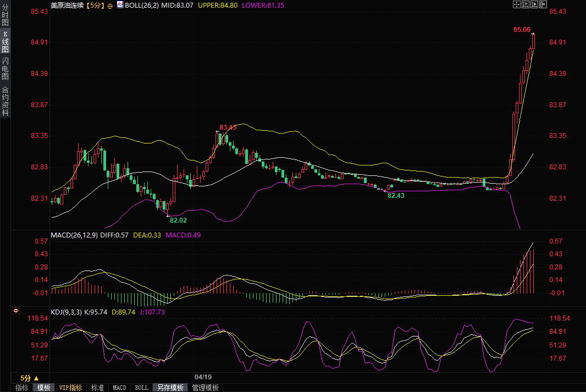Viewport: 586px width, 392px height.
Task: Switch to 分时图 view in left sidebar
Action: coord(5,19)
